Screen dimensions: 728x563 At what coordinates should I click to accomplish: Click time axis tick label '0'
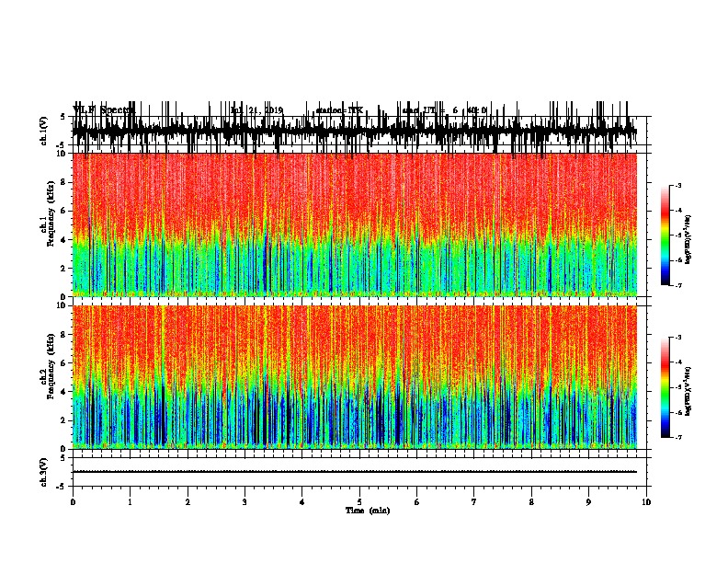[73, 502]
